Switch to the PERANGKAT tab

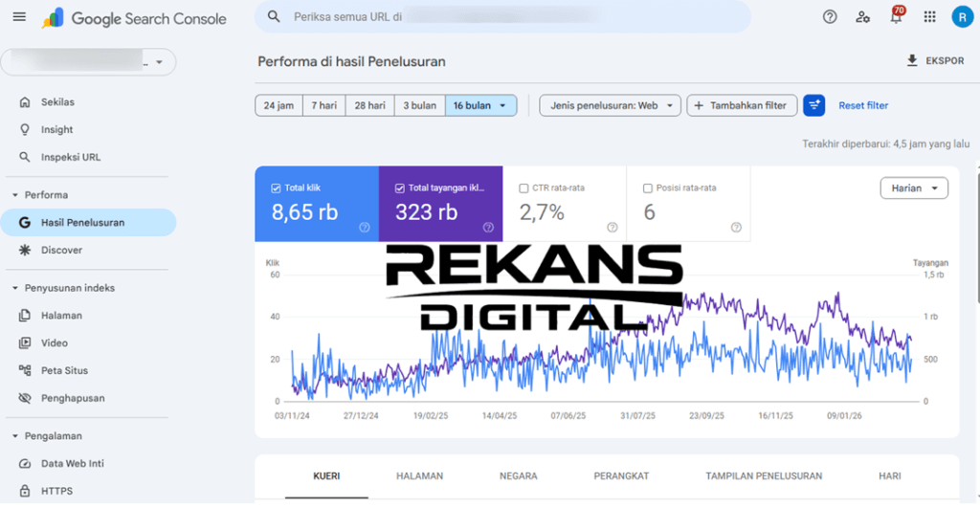point(621,475)
